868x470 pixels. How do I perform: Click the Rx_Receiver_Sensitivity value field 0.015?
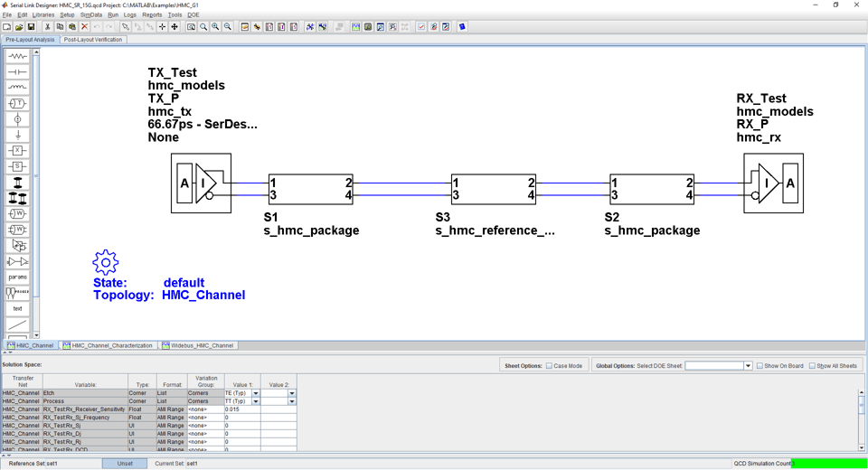pyautogui.click(x=241, y=409)
